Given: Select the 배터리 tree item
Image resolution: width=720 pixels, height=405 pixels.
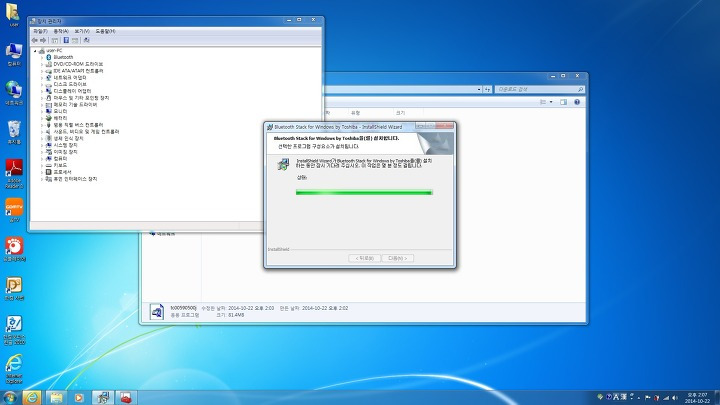Looking at the screenshot, I should point(60,118).
